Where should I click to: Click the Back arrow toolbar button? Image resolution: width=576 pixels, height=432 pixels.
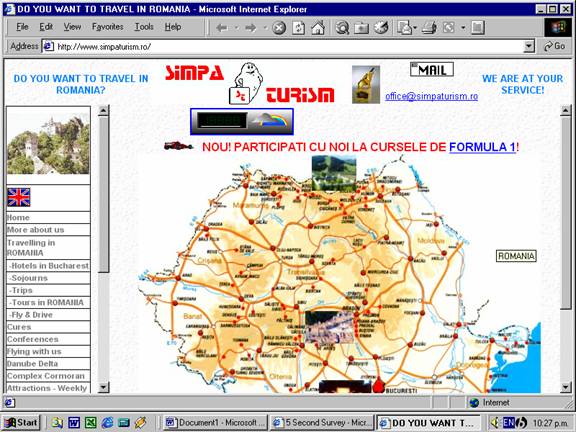tap(222, 28)
